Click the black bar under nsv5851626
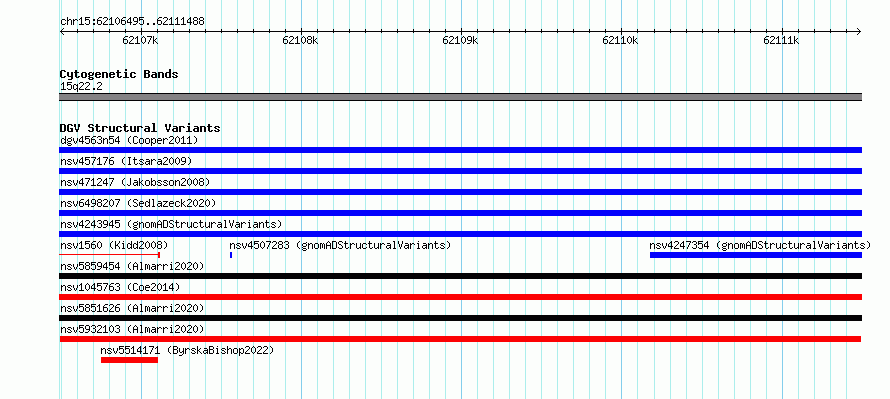Screen dimensions: 890x399 [460, 318]
